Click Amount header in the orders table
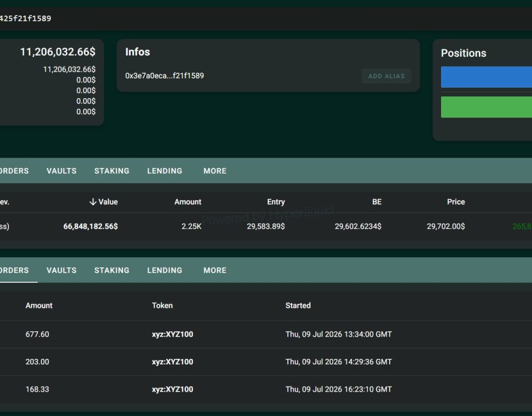532x416 pixels. [x=39, y=305]
